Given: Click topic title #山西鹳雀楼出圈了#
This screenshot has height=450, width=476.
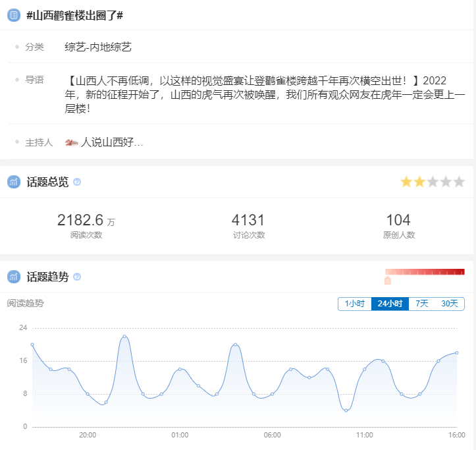Looking at the screenshot, I should click(74, 15).
